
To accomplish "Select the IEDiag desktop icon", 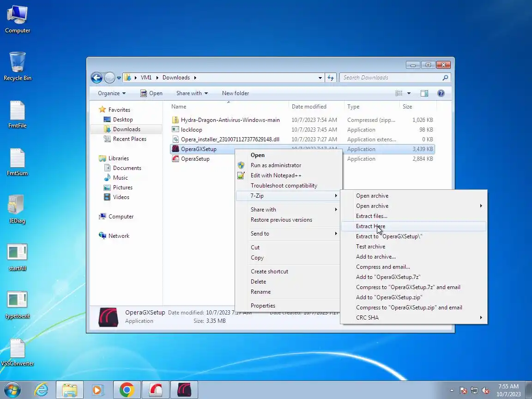I will click(x=17, y=209).
